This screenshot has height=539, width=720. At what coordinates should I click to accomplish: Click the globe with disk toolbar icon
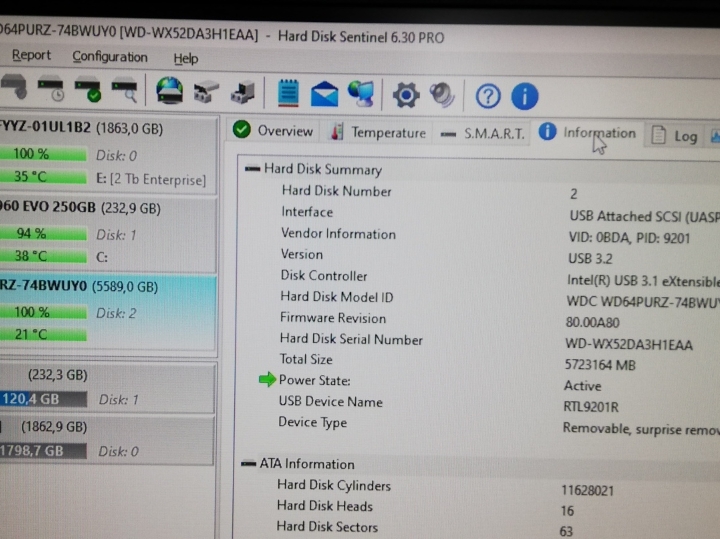pyautogui.click(x=169, y=90)
